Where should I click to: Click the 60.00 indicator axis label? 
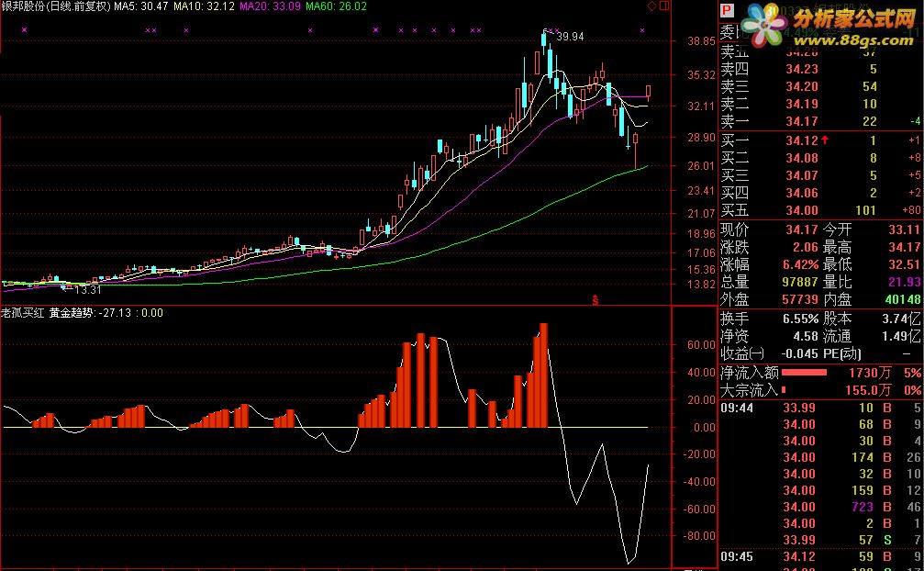coord(701,345)
